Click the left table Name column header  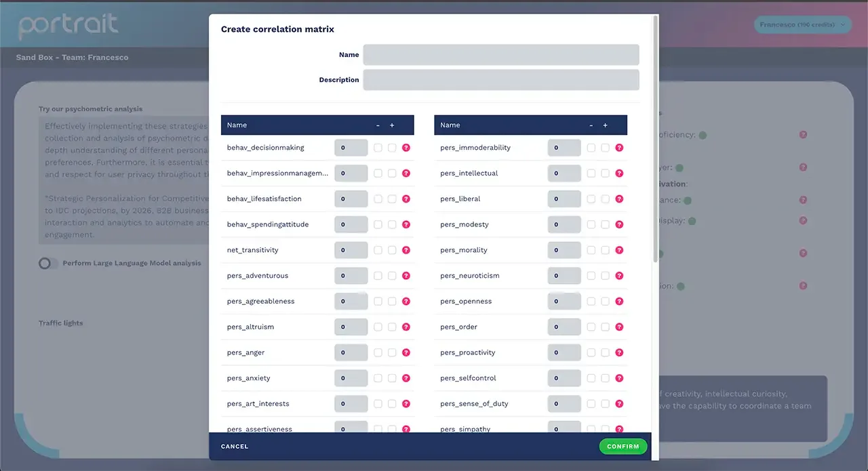click(237, 125)
